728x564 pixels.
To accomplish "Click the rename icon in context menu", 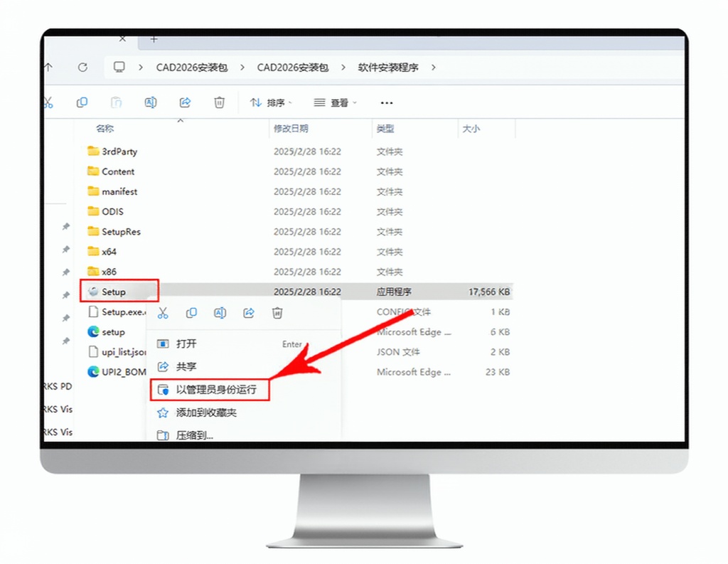I will tap(220, 313).
